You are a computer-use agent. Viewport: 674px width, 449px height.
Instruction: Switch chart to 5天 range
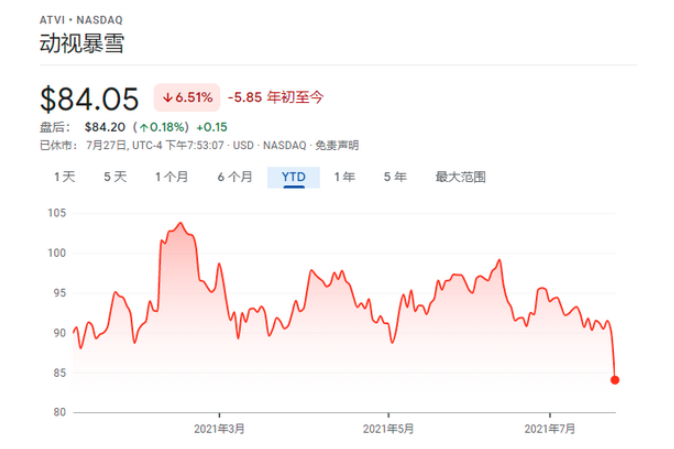coord(115,177)
